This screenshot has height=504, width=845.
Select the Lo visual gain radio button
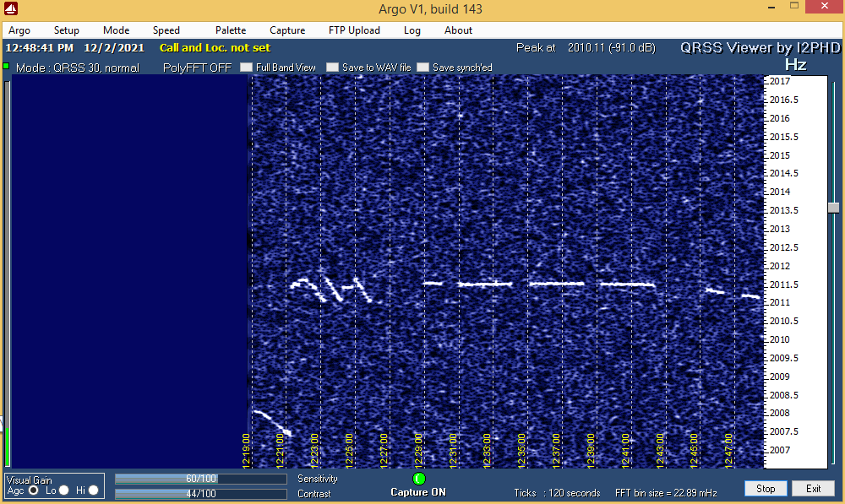tap(63, 490)
